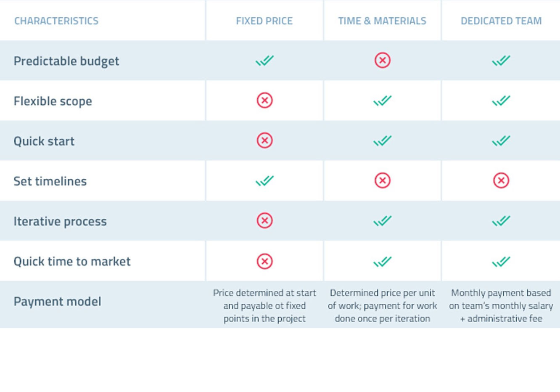Screen dimensions: 560x392
Task: Click the Quick time to market label
Action: click(x=72, y=262)
